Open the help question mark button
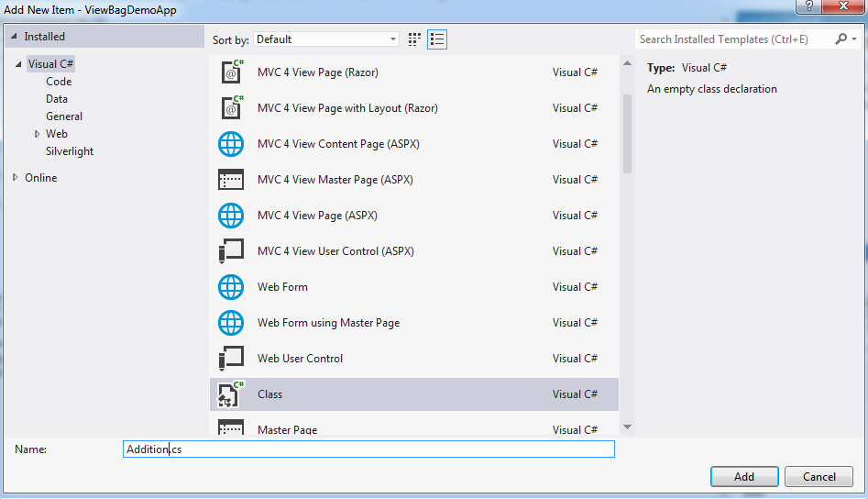The image size is (868, 499). click(x=808, y=6)
